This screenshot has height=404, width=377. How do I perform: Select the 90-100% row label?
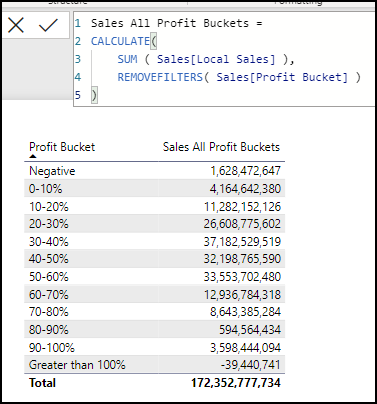click(x=52, y=348)
